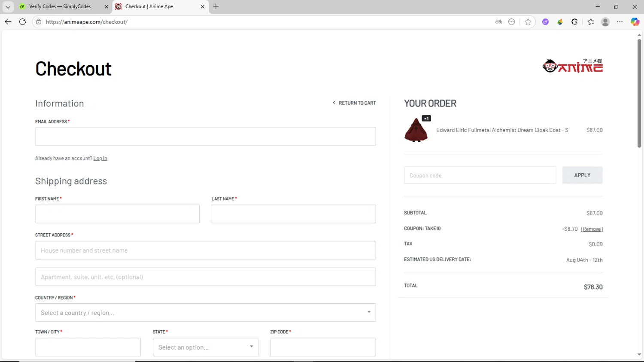Close the Verify Codes SimplyCodes tab
Viewport: 644px width, 362px height.
point(106,6)
